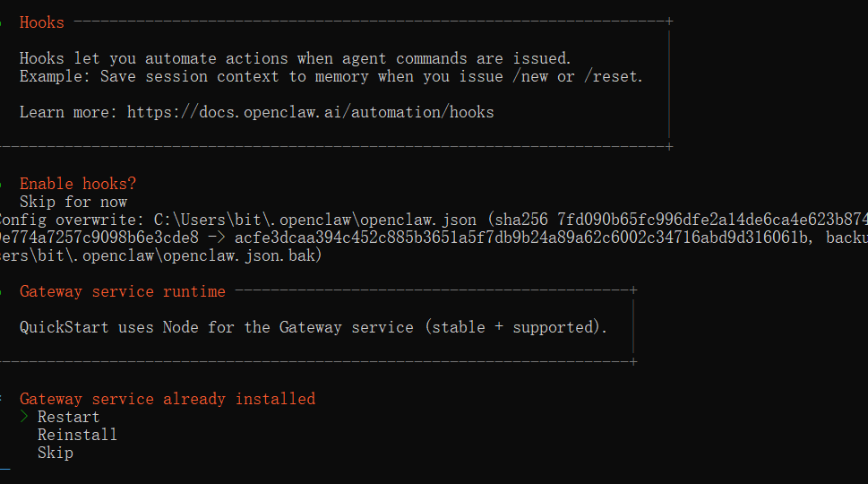Click the green arrow marker beside Restart
This screenshot has height=484, width=868.
24,417
